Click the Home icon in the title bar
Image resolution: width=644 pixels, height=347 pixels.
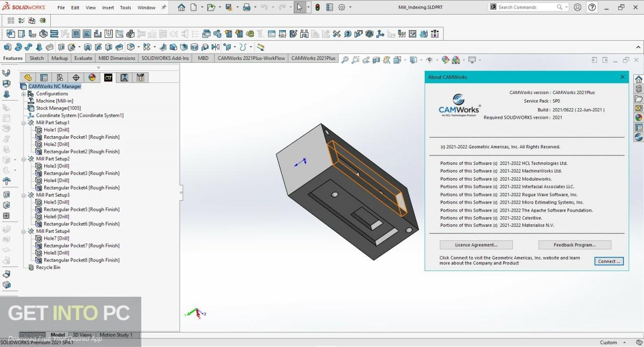tap(181, 8)
